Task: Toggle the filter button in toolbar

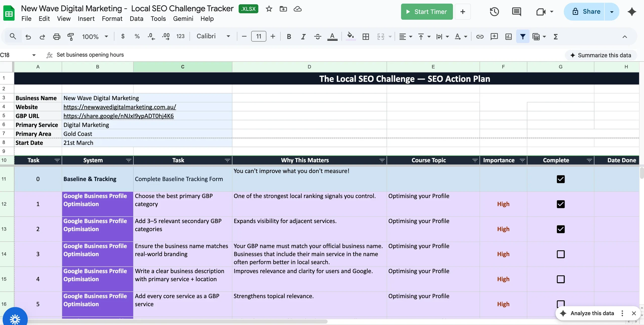Action: (523, 36)
